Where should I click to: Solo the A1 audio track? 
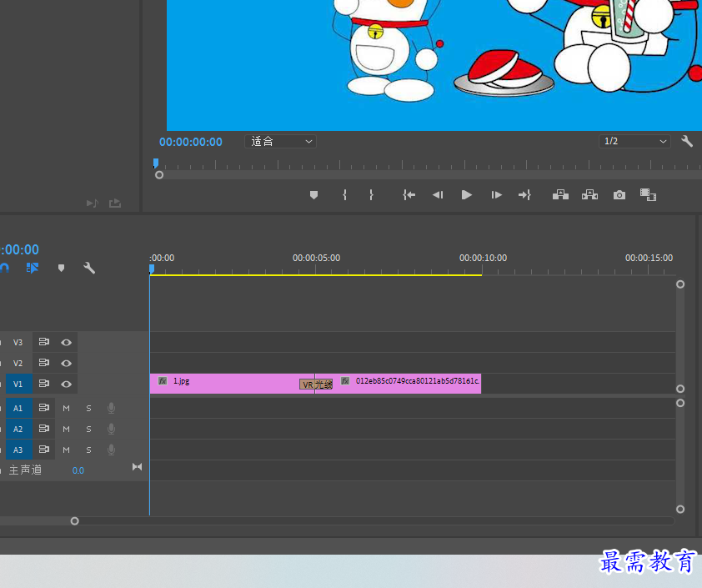coord(88,409)
